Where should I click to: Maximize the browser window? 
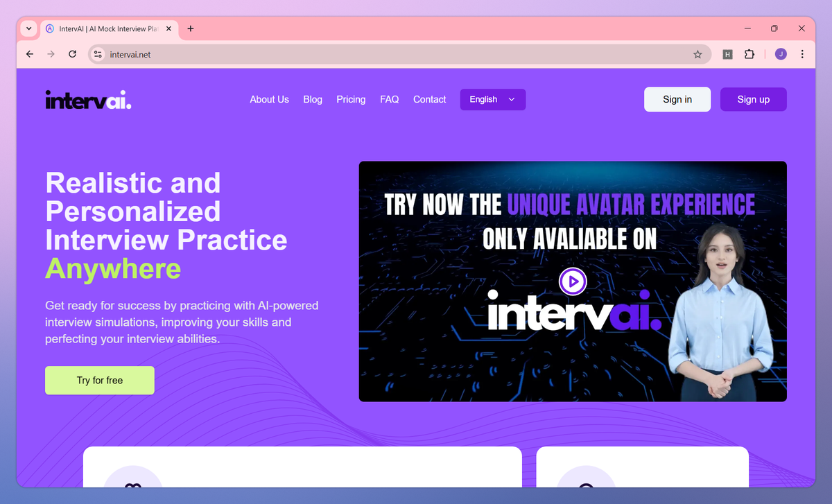(774, 28)
